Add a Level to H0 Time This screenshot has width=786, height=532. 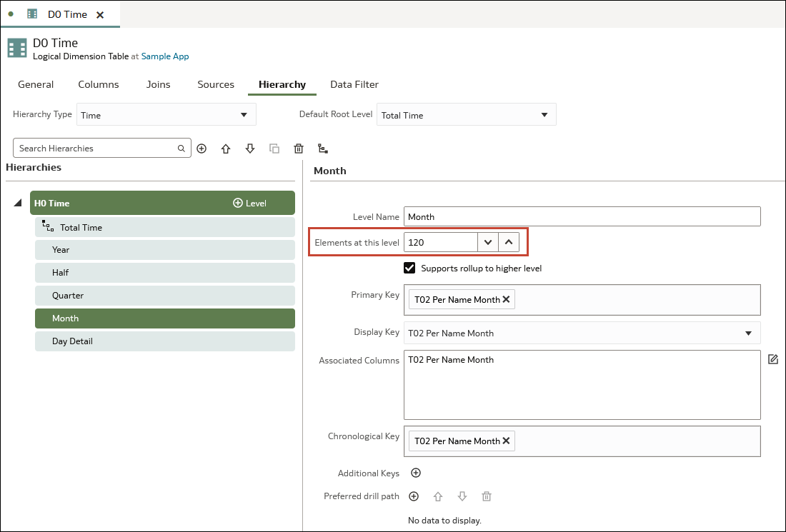[249, 203]
